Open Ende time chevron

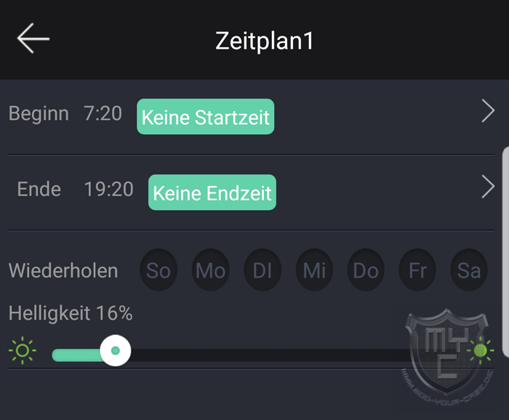click(x=488, y=187)
